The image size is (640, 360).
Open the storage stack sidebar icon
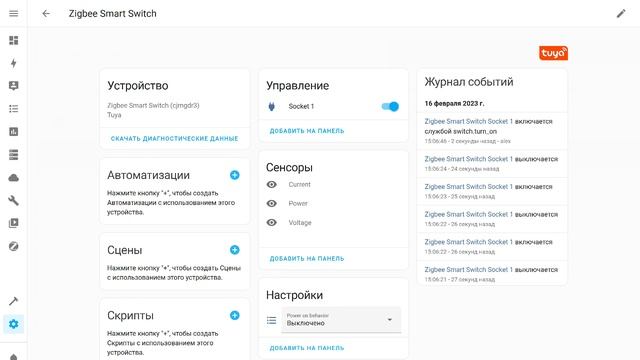click(x=13, y=155)
